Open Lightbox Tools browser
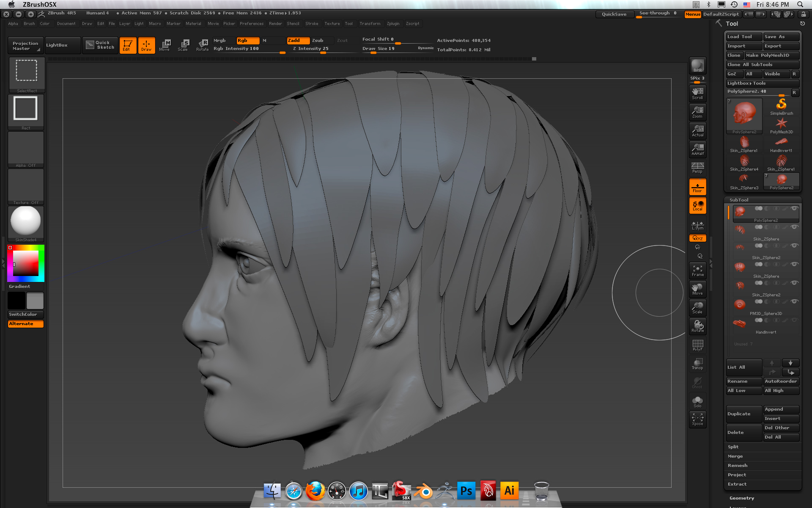812x508 pixels. pos(763,83)
